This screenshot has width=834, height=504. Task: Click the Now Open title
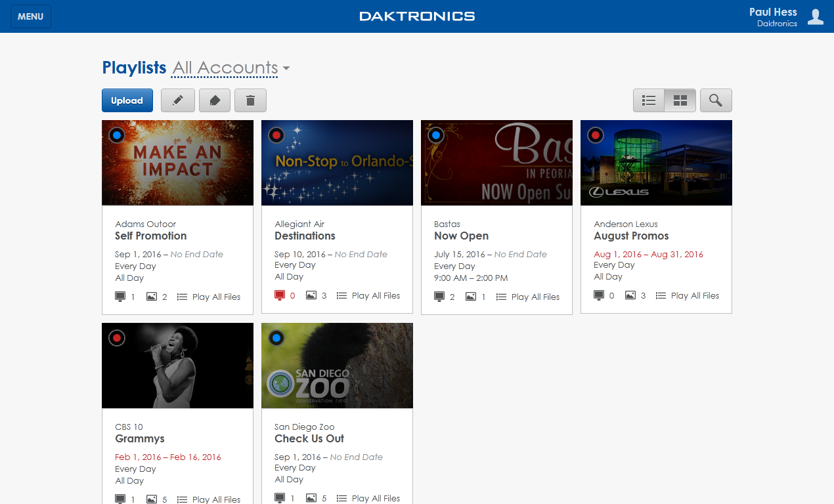(x=461, y=236)
